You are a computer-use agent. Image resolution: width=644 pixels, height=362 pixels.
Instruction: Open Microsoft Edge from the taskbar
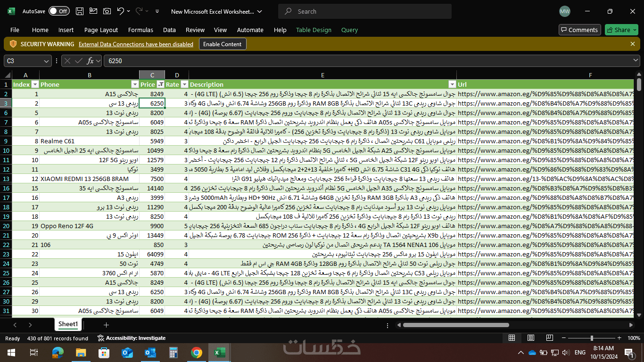pos(58,353)
